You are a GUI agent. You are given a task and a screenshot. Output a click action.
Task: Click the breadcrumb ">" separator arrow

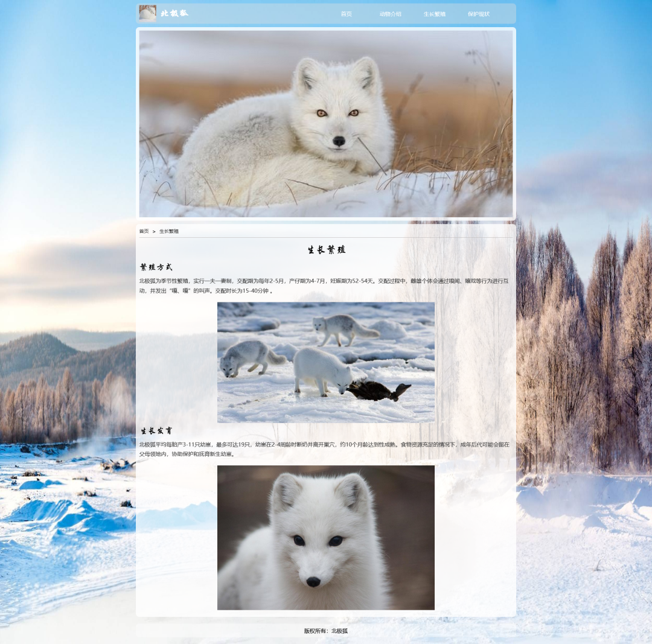(154, 231)
